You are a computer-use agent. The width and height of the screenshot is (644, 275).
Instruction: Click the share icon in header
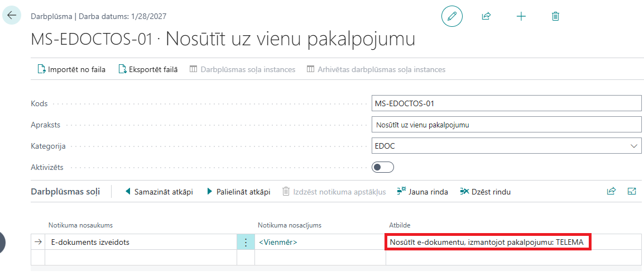tap(486, 16)
